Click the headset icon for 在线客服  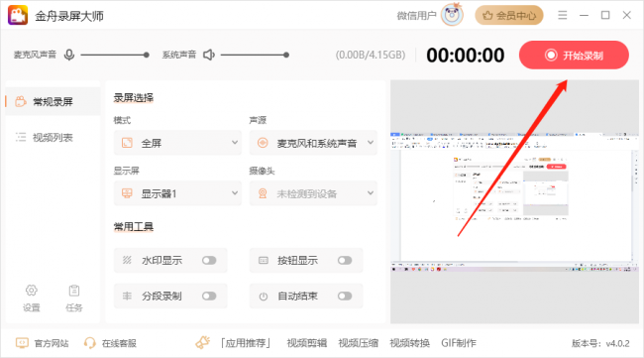pos(89,343)
